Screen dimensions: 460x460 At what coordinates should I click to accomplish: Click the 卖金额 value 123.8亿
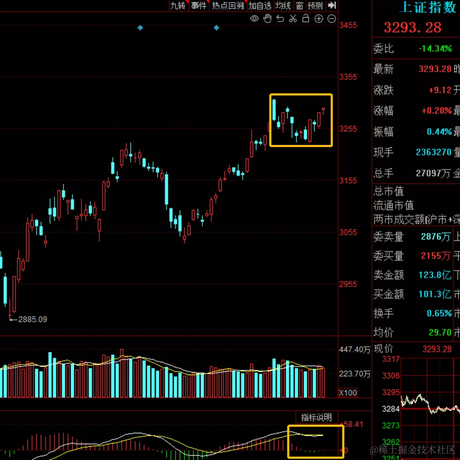[x=435, y=275]
